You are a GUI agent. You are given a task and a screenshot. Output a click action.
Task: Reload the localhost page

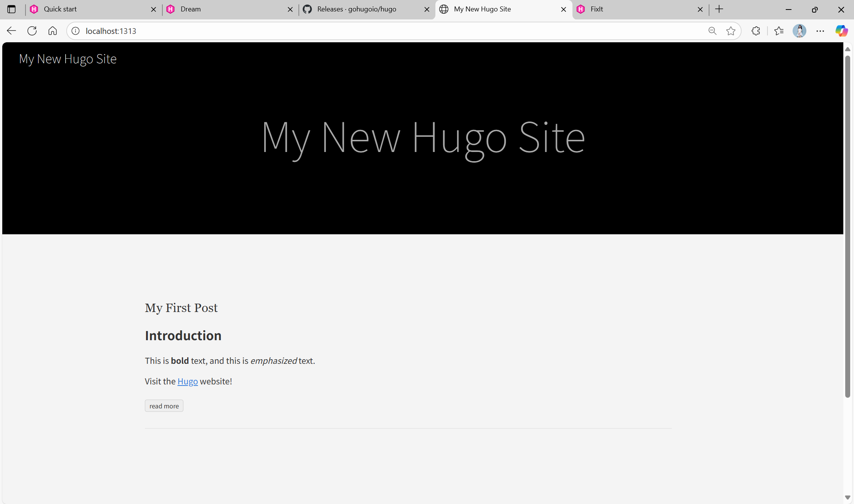pyautogui.click(x=32, y=31)
